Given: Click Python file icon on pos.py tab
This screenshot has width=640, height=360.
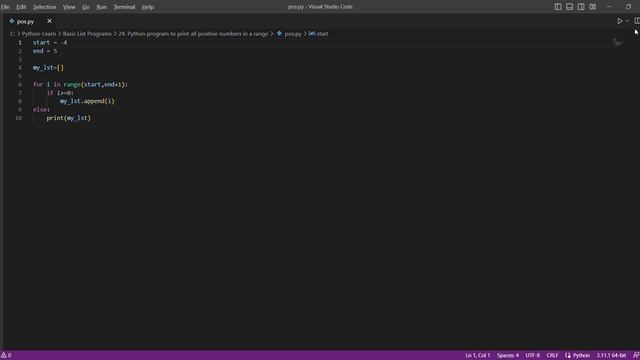Looking at the screenshot, I should tap(12, 21).
